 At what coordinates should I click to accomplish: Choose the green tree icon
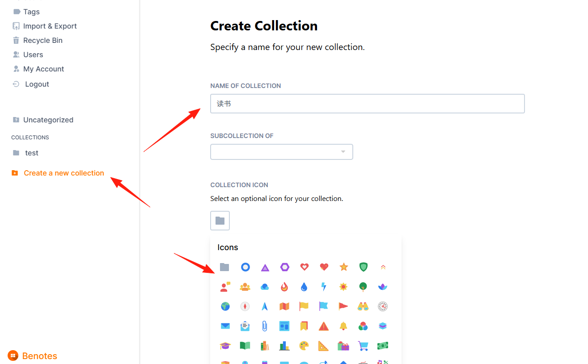click(363, 287)
